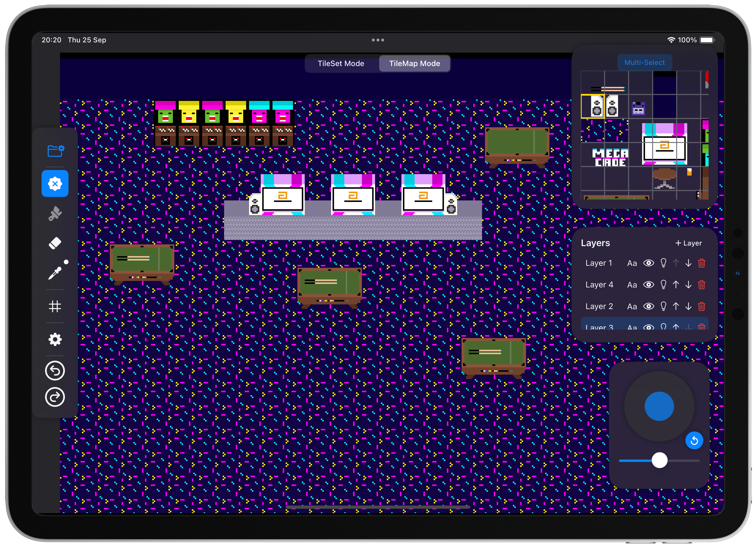The width and height of the screenshot is (756, 547).
Task: Toggle Layer 2 visibility eye
Action: coord(648,306)
